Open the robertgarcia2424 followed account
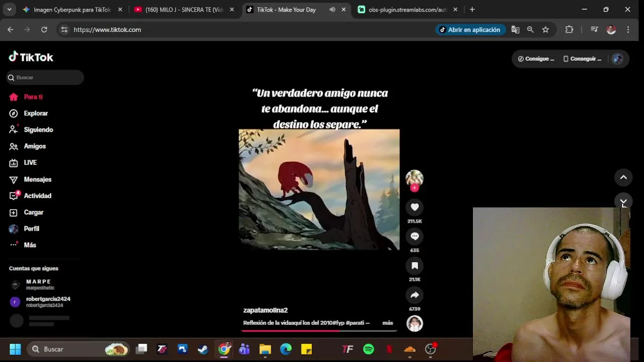 point(48,302)
